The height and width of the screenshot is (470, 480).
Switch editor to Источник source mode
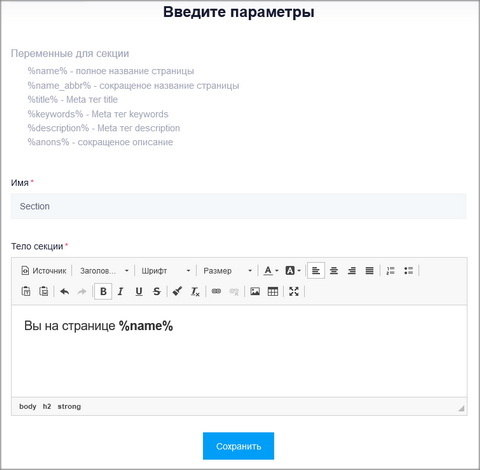pos(44,271)
